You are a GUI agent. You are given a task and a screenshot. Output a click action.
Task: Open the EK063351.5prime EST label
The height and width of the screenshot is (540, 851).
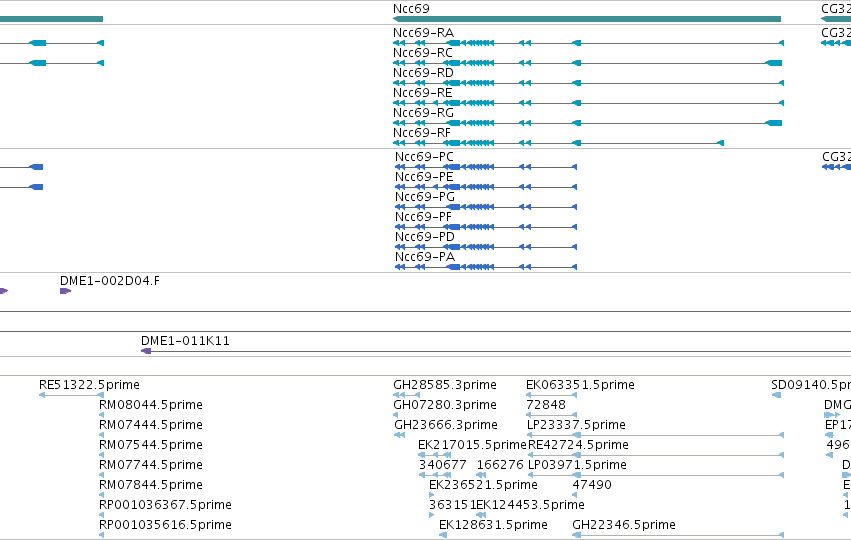point(580,385)
